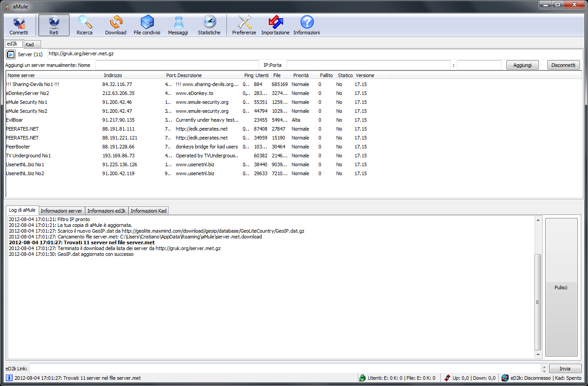Image resolution: width=588 pixels, height=386 pixels.
Task: Open the Informazioni Kad log tab
Action: (149, 211)
